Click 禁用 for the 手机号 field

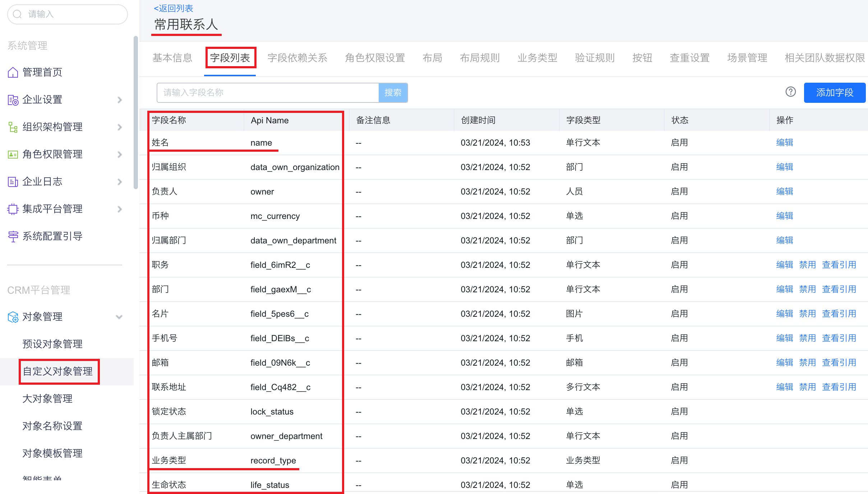807,338
